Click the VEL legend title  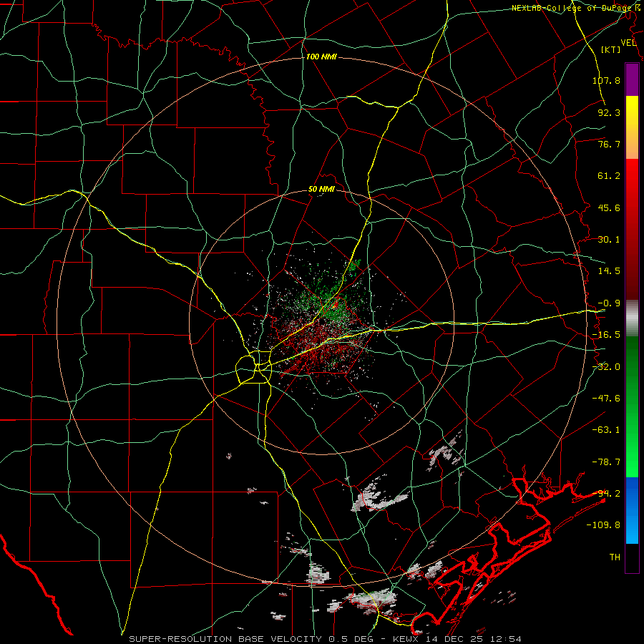[x=628, y=43]
